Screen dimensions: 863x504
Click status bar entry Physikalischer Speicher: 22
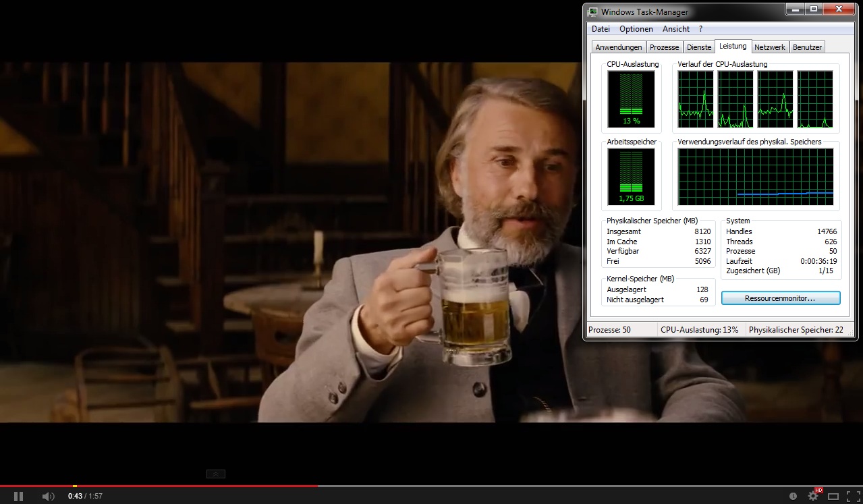click(796, 330)
